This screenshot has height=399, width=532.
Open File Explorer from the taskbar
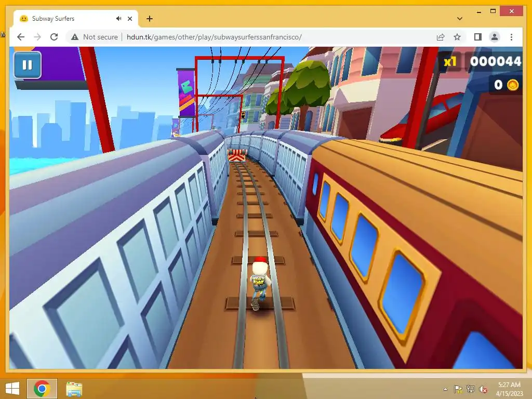[74, 389]
